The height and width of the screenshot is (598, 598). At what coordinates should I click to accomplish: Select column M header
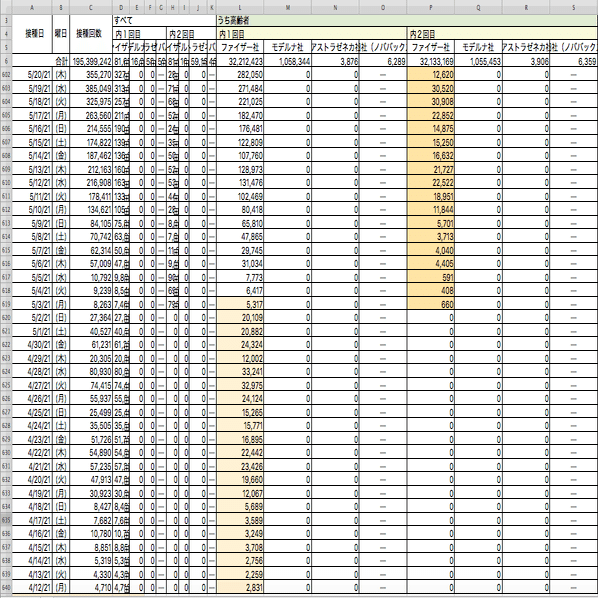tap(288, 7)
